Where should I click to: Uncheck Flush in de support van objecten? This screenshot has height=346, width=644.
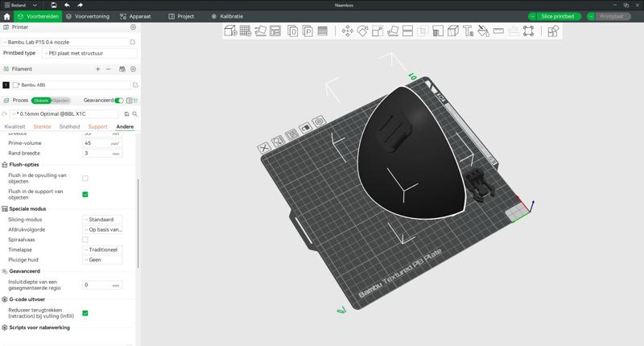click(85, 195)
